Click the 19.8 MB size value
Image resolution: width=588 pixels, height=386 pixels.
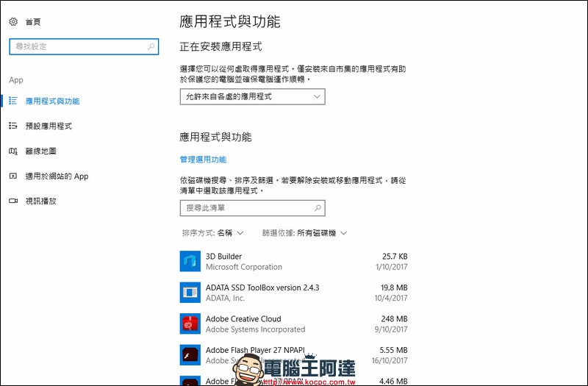tap(394, 287)
